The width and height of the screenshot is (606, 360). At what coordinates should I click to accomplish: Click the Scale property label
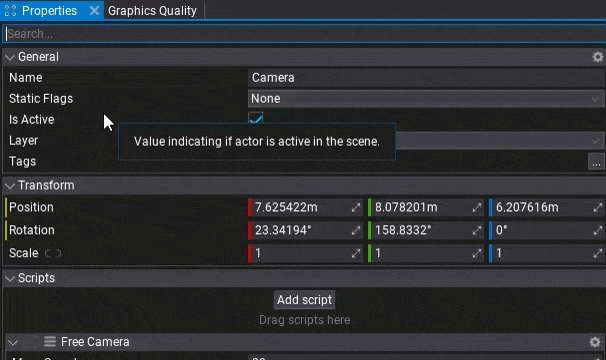24,253
